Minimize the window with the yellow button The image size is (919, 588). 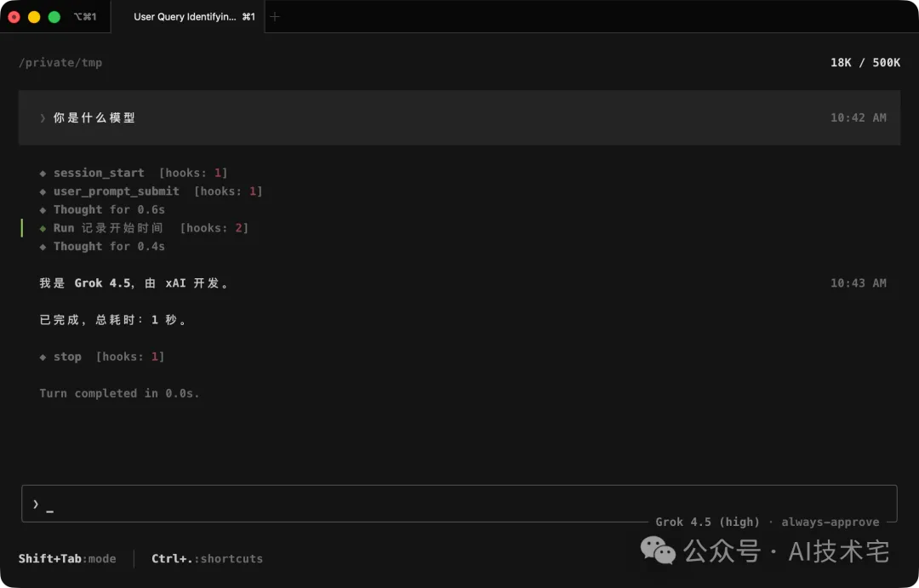34,17
